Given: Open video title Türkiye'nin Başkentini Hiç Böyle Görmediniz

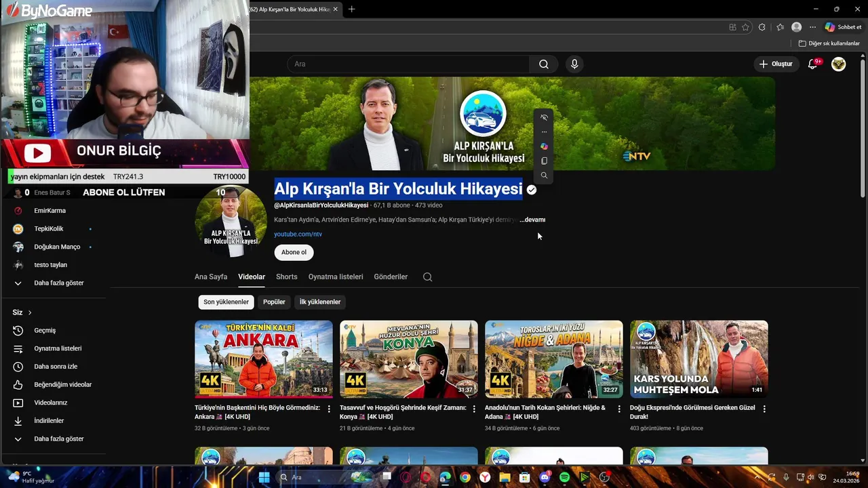Looking at the screenshot, I should [257, 412].
